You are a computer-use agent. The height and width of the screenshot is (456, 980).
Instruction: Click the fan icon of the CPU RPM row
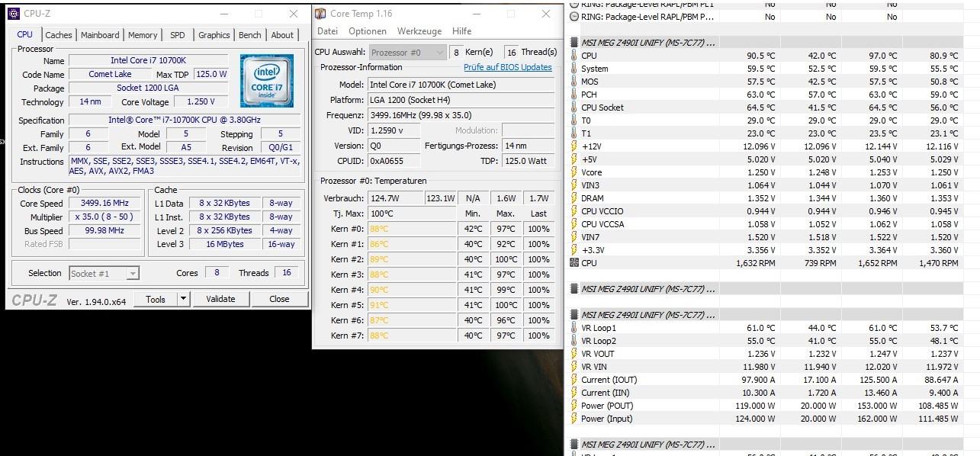tap(574, 263)
